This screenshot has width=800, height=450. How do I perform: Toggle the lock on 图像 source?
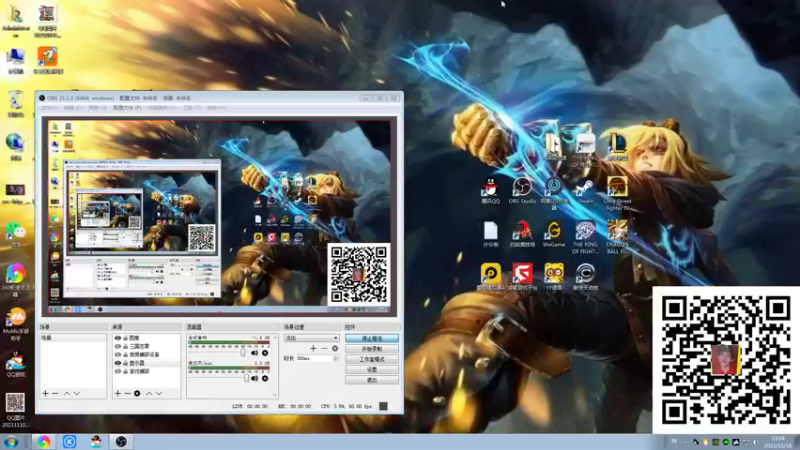126,338
